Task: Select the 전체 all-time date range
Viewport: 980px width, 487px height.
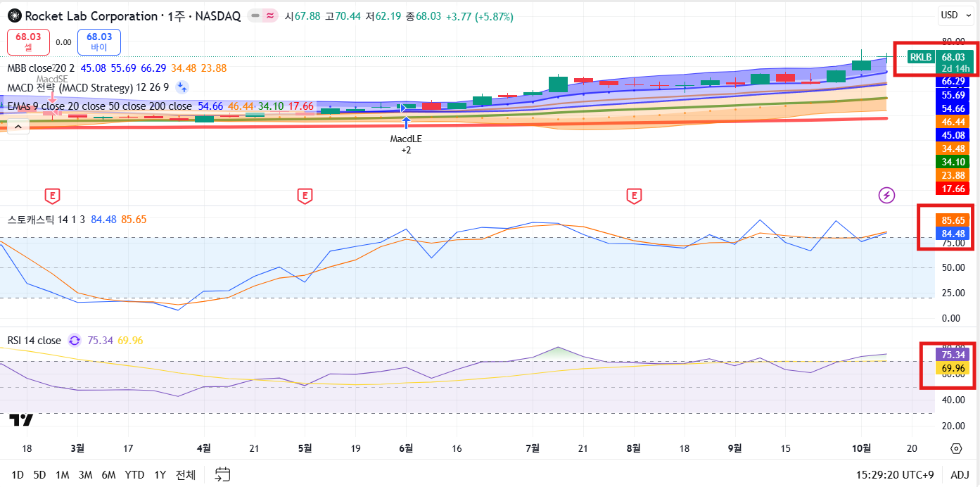Action: [186, 475]
